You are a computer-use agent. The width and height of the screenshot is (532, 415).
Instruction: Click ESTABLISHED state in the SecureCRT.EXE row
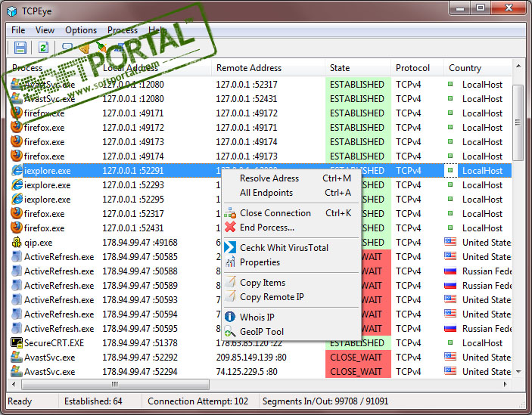click(357, 343)
